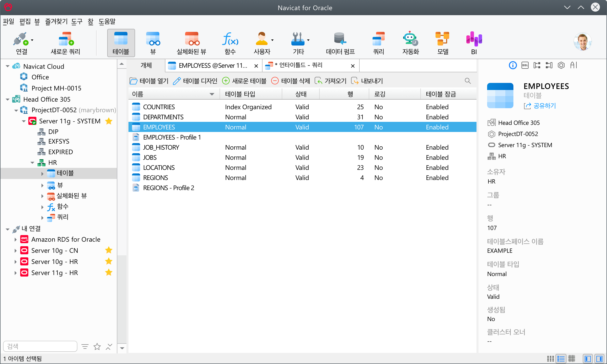Switch to list view mode
The width and height of the screenshot is (607, 364).
[561, 358]
